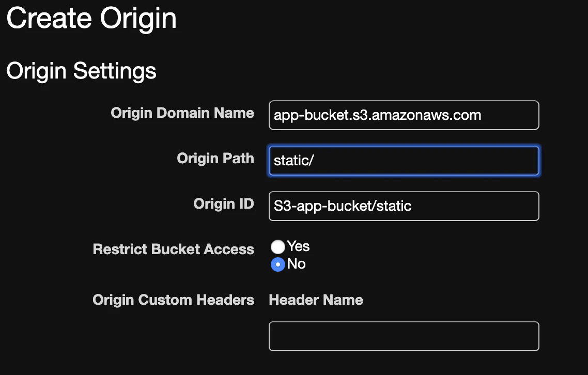Select the No radio button

[x=278, y=264]
